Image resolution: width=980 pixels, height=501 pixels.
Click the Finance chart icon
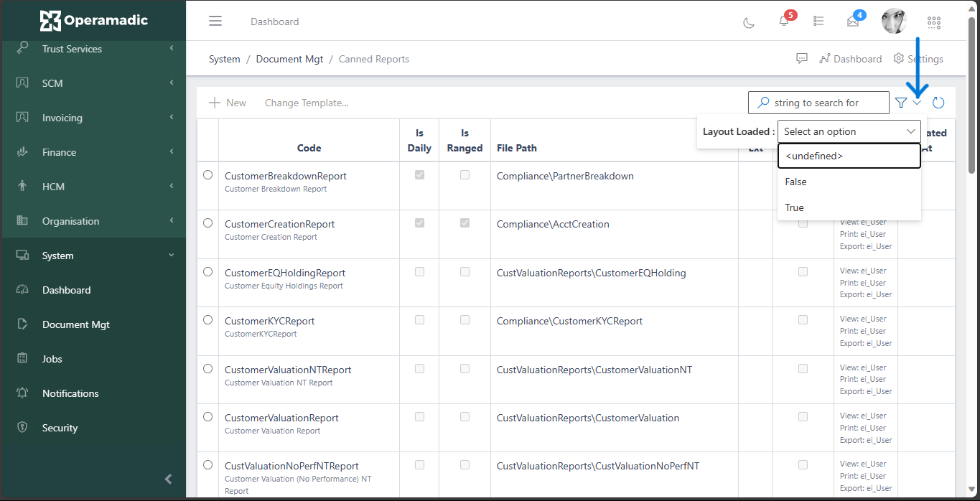22,151
